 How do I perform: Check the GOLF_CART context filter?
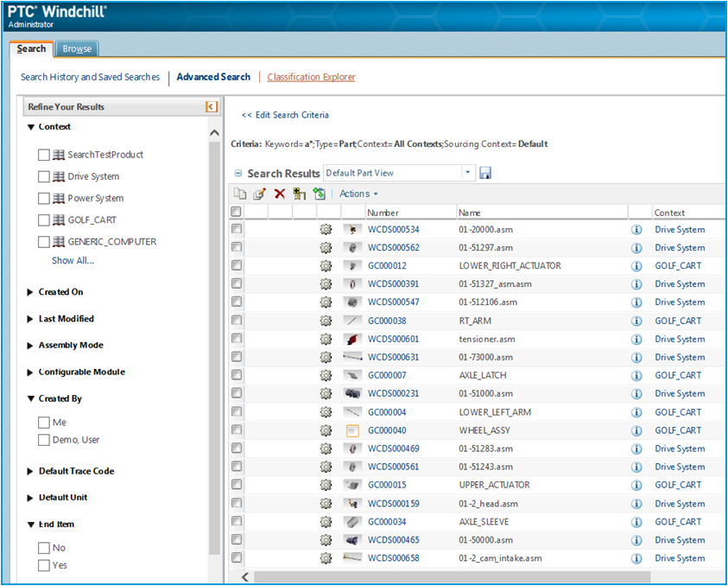(x=44, y=220)
